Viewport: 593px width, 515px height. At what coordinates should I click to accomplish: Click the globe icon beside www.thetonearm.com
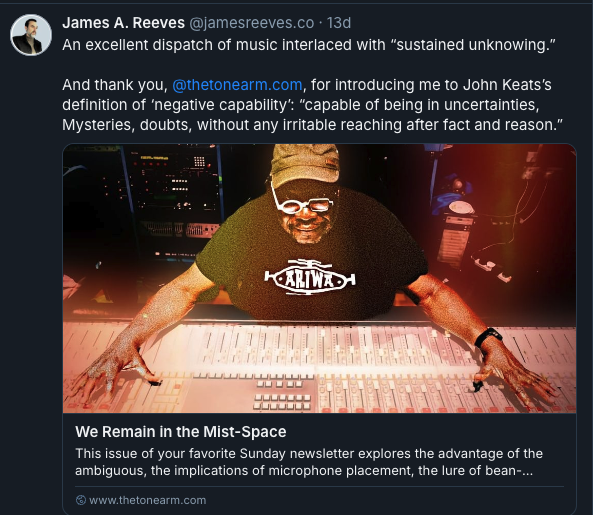81,500
